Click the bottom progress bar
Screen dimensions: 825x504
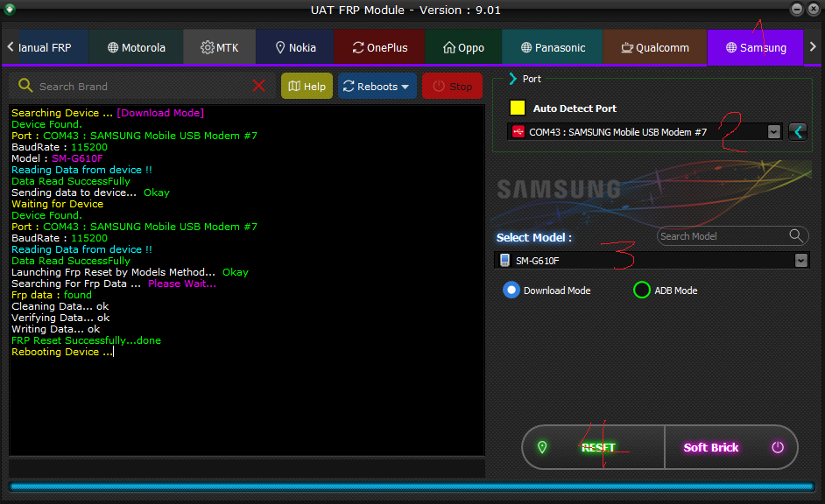(412, 486)
